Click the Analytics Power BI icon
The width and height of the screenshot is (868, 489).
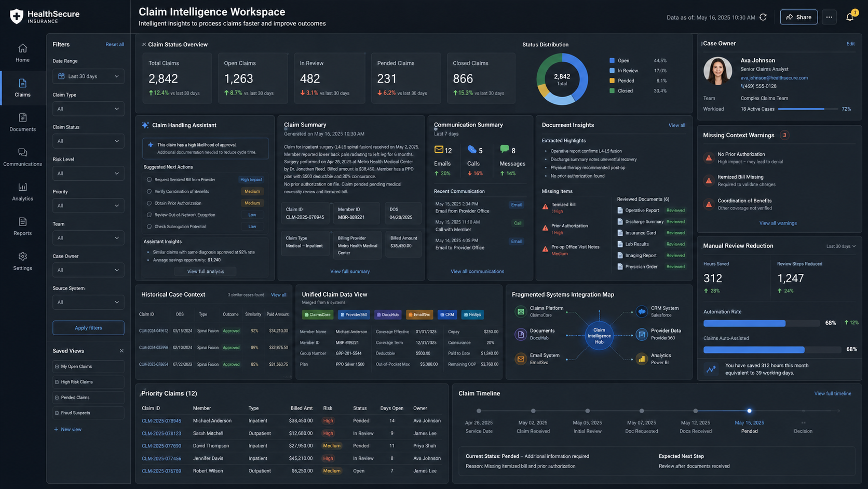point(642,359)
